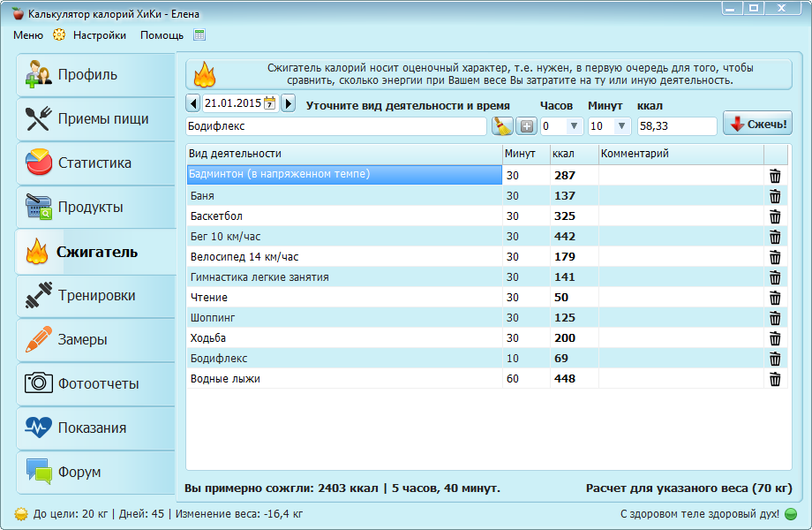Expand the Часов hours dropdown
812x530 pixels.
pyautogui.click(x=574, y=126)
